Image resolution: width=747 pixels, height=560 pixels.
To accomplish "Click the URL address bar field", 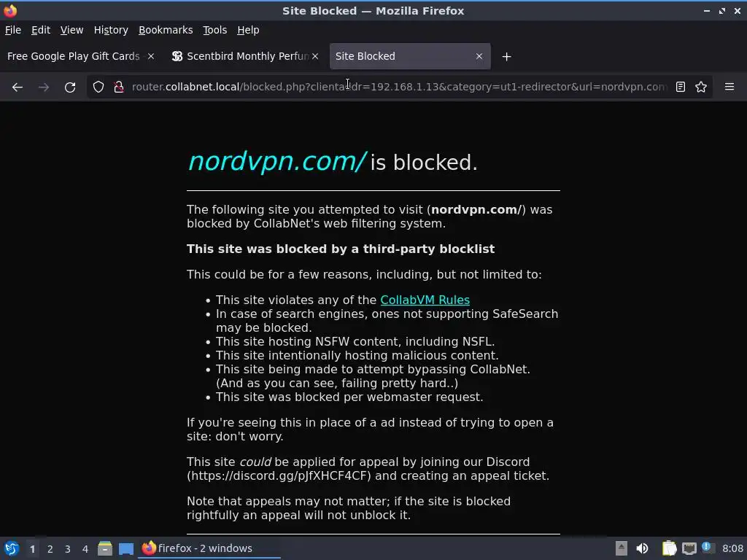I will (x=399, y=87).
